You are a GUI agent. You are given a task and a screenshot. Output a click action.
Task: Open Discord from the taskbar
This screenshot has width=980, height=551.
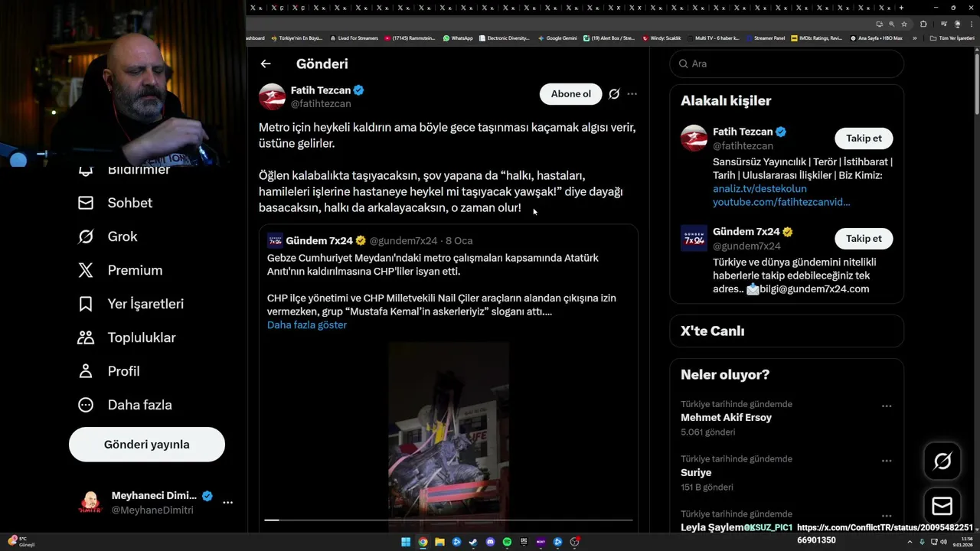[x=490, y=542]
